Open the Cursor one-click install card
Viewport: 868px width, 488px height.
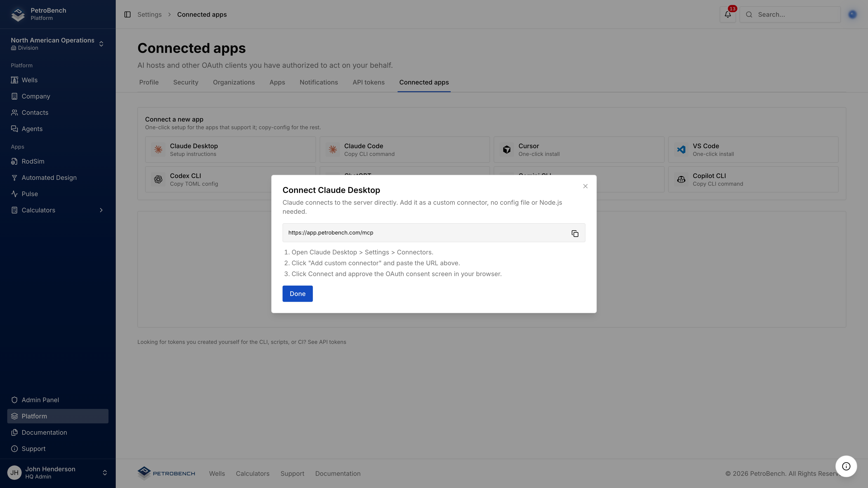point(579,150)
